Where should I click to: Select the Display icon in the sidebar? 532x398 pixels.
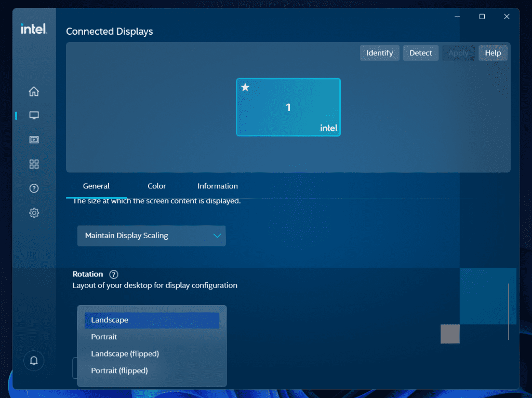point(34,115)
